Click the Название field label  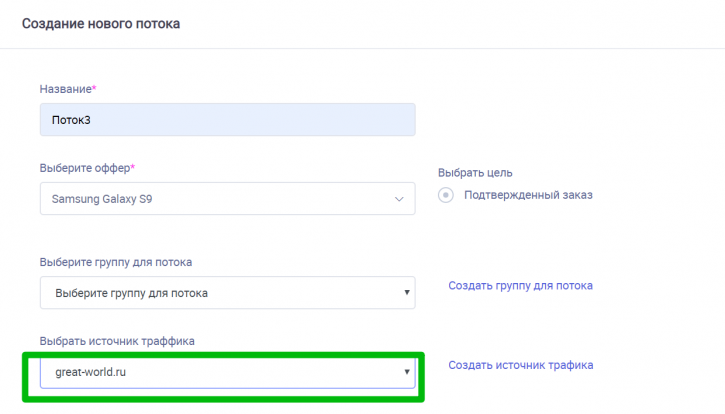click(x=66, y=89)
